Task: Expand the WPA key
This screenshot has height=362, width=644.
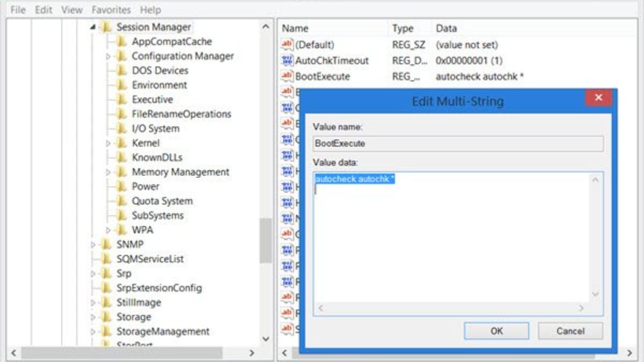Action: point(108,230)
